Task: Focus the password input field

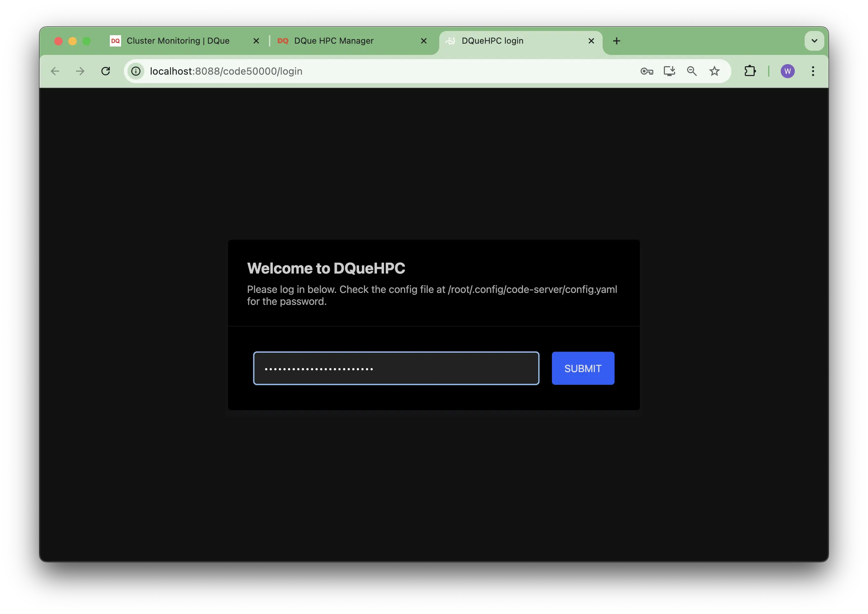Action: click(396, 368)
